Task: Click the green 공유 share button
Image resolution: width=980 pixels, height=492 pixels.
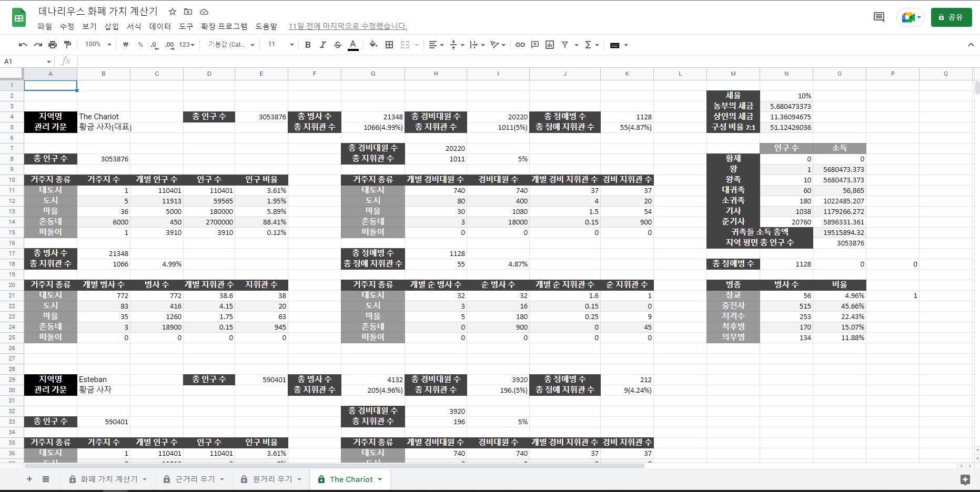Action: (951, 17)
